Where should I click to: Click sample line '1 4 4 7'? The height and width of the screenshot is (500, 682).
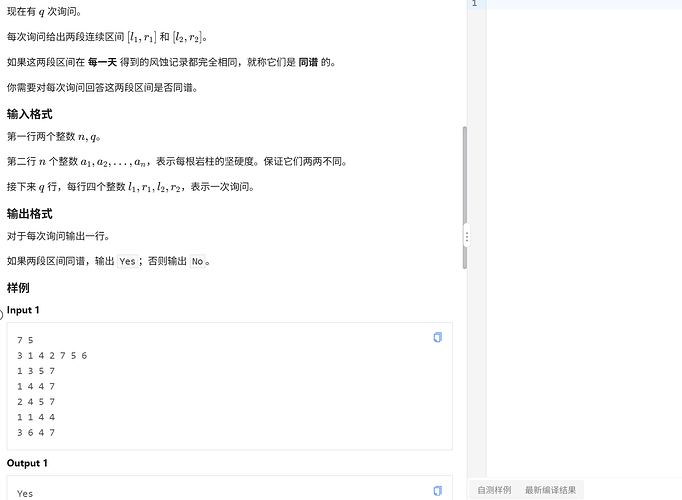click(36, 386)
